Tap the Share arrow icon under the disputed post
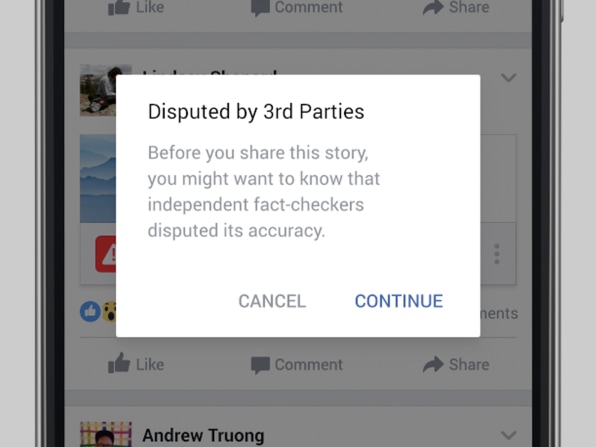Viewport: 596px width, 447px height. (433, 364)
